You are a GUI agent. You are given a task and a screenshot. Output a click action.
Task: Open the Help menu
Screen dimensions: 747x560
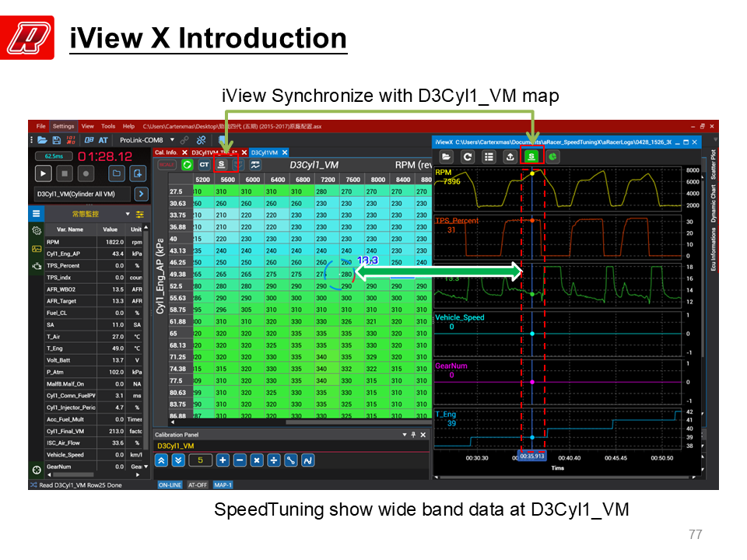click(128, 126)
